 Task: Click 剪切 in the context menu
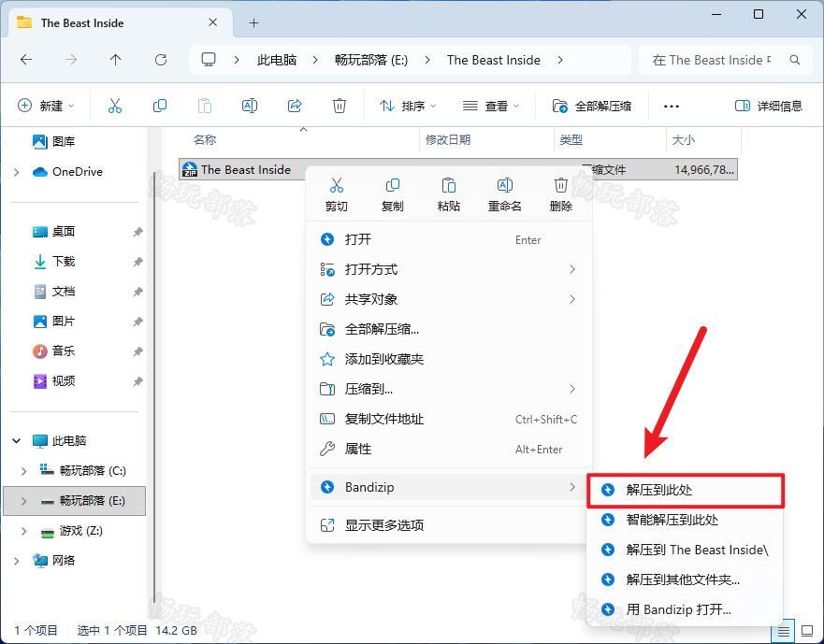(337, 194)
